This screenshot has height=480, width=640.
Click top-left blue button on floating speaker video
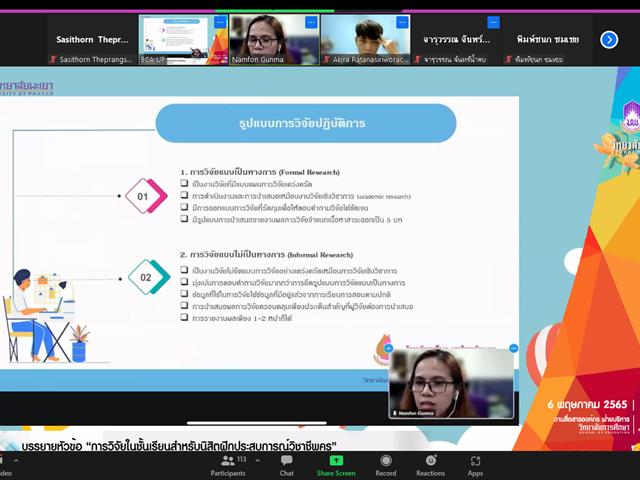tap(388, 348)
